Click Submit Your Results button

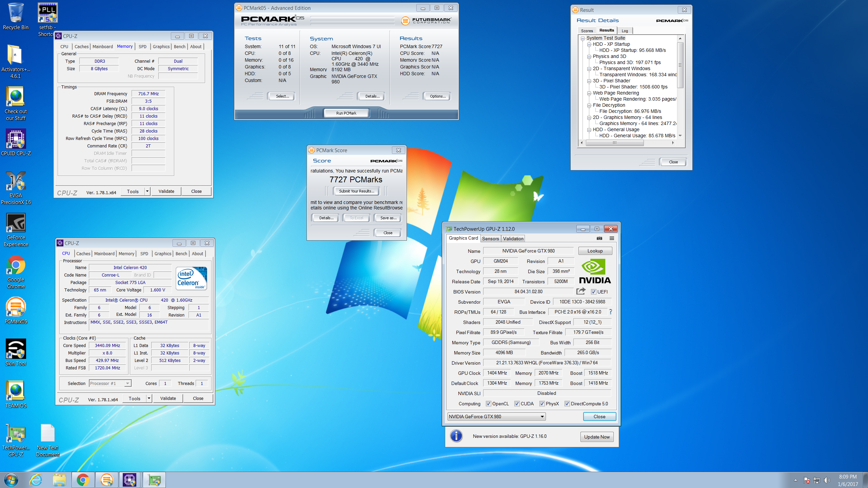pyautogui.click(x=356, y=191)
